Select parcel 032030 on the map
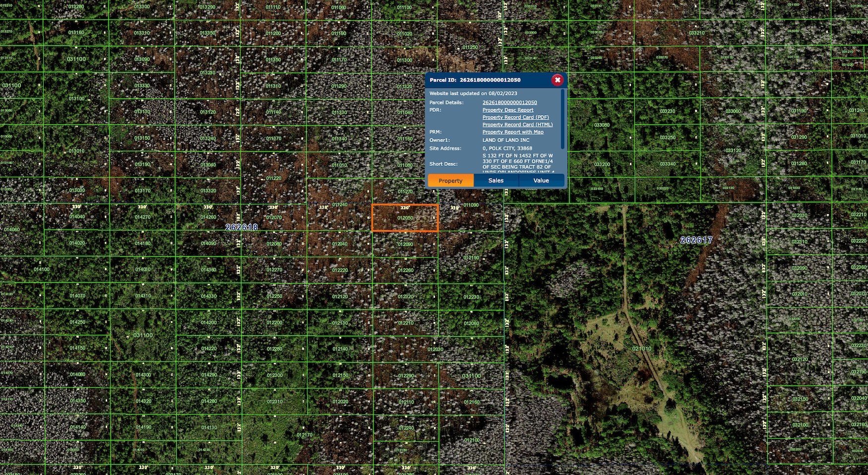This screenshot has height=475, width=868. (x=799, y=215)
